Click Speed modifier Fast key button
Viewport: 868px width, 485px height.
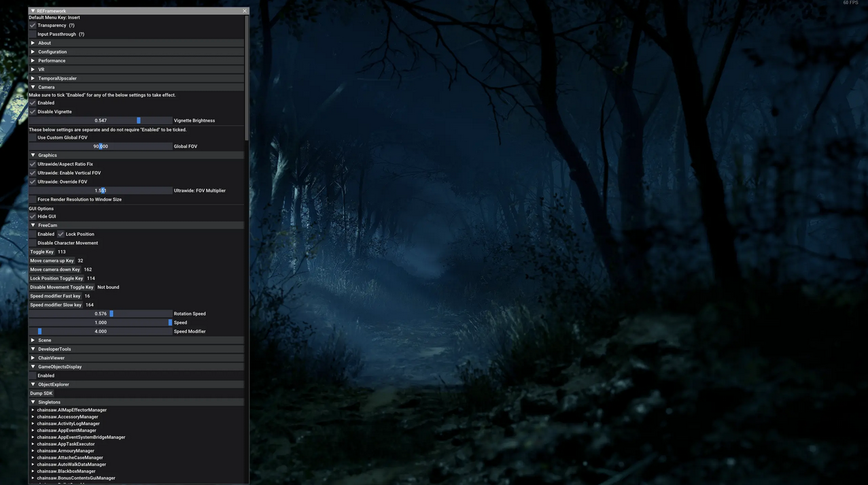(x=55, y=296)
